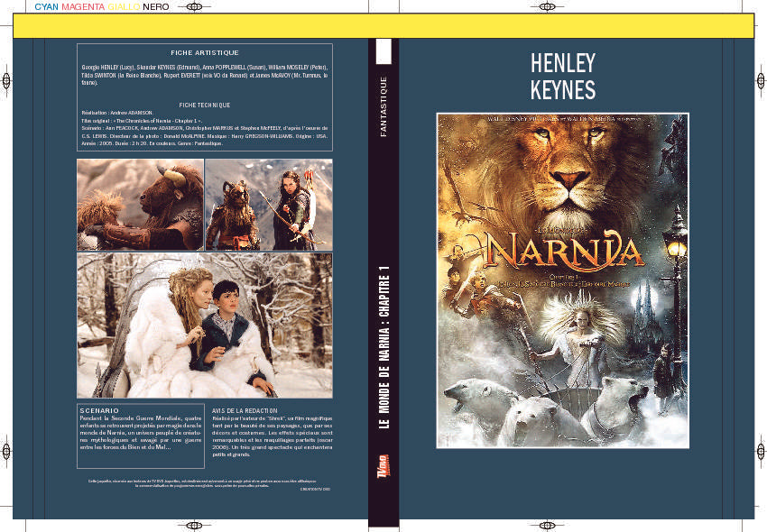Select the upper registration mark on the right edge
The width and height of the screenshot is (767, 532).
761,80
